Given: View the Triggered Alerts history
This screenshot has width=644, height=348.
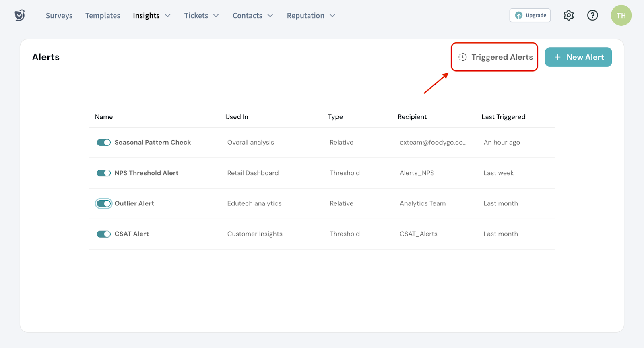Looking at the screenshot, I should [x=502, y=57].
